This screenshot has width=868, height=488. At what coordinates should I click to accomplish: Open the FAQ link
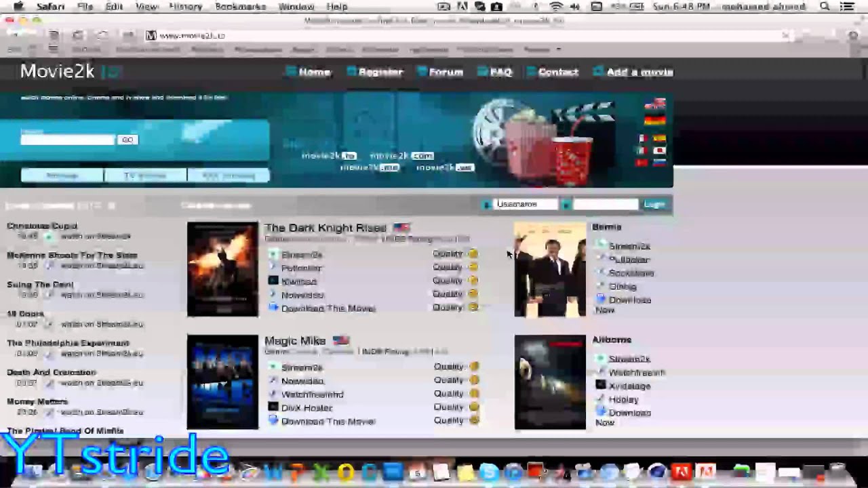501,72
